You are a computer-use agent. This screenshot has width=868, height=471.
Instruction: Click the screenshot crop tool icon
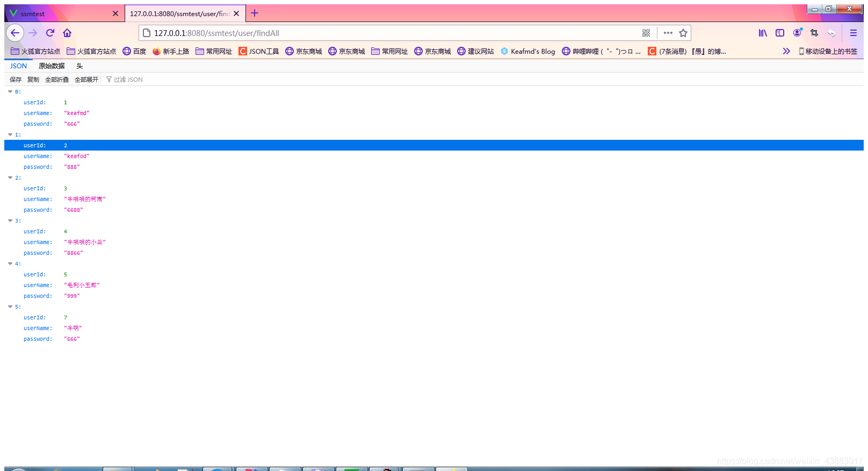pyautogui.click(x=814, y=33)
